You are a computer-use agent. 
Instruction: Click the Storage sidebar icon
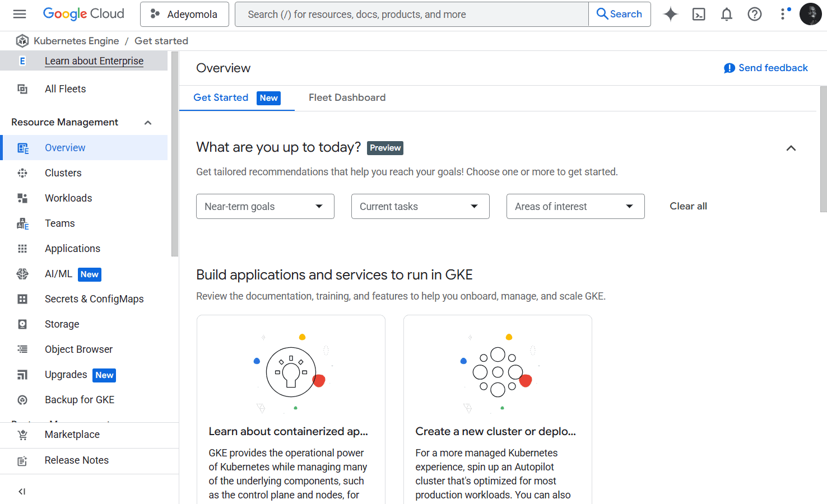pyautogui.click(x=22, y=324)
